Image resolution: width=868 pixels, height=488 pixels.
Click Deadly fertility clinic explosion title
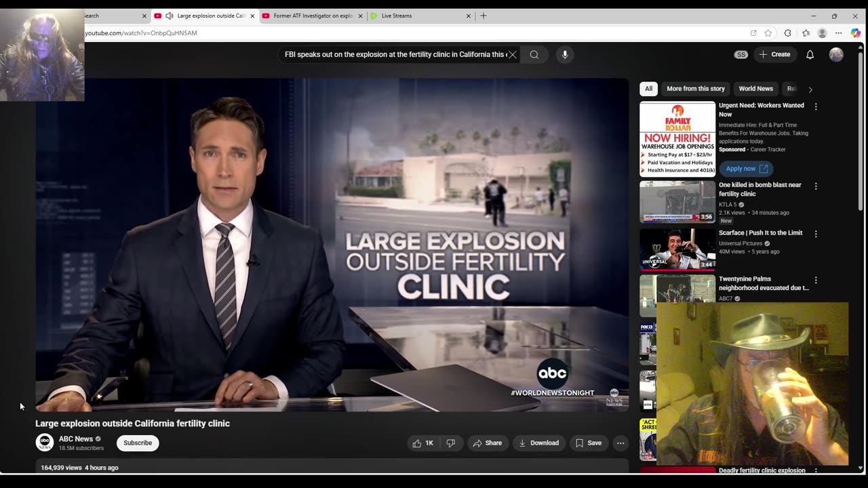[x=762, y=470]
